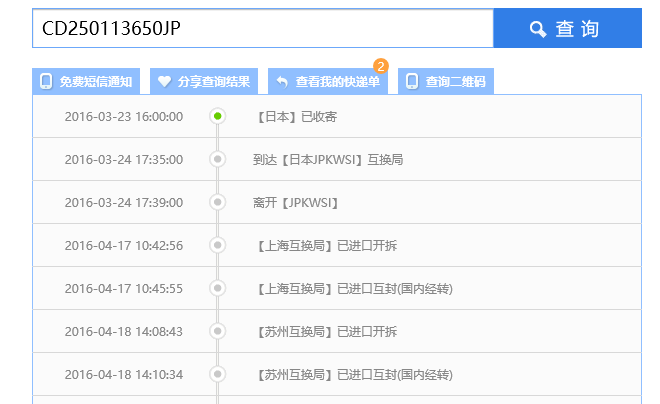Viewport: 660px width, 404px height.
Task: Click the timeline marker at 2016-04-17 10:42:56
Action: [218, 245]
